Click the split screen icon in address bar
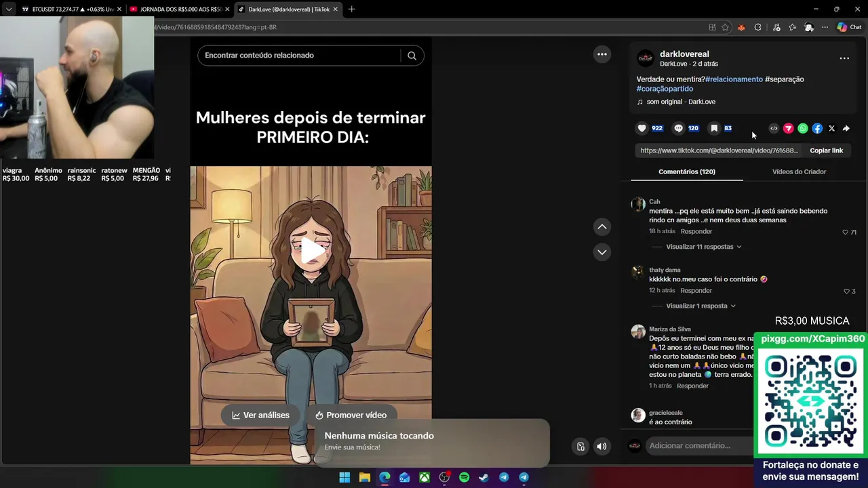Image resolution: width=868 pixels, height=488 pixels. click(x=712, y=27)
